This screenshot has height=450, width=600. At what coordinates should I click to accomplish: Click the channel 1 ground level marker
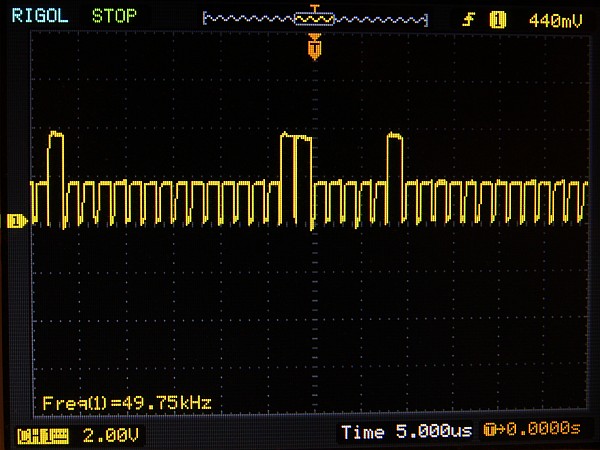[x=16, y=221]
